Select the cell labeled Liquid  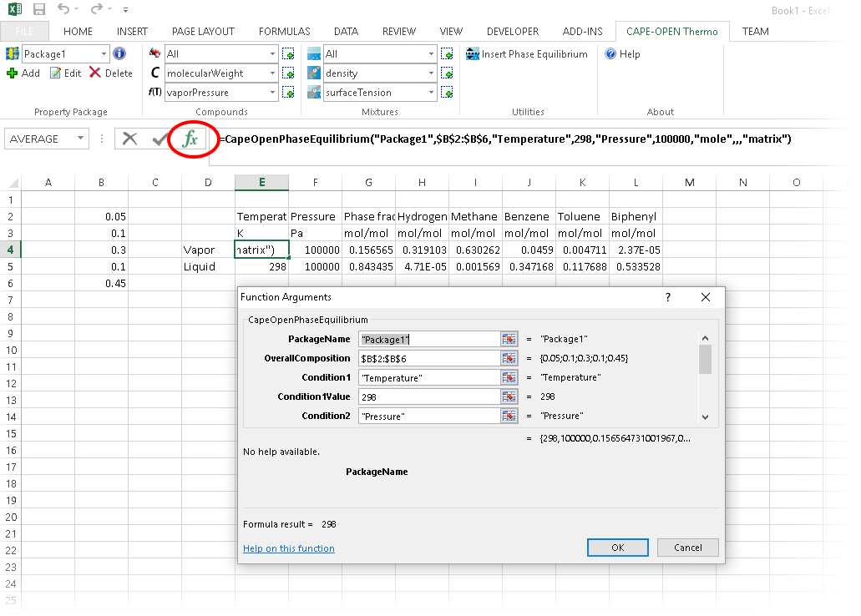pos(208,267)
